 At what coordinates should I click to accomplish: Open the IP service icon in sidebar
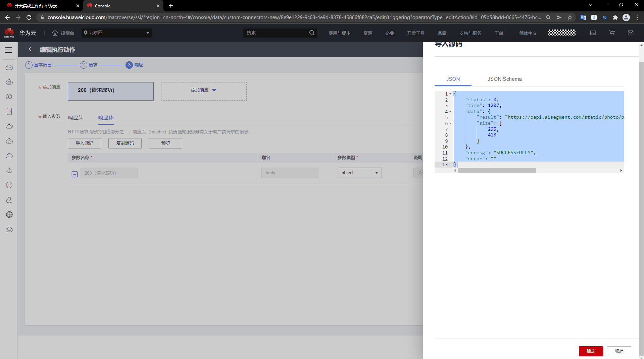[9, 185]
